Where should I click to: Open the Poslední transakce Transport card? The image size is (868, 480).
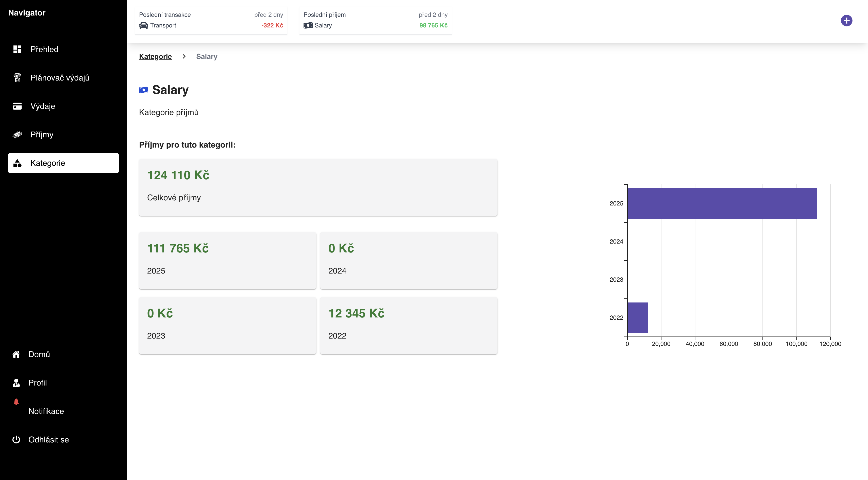[211, 20]
